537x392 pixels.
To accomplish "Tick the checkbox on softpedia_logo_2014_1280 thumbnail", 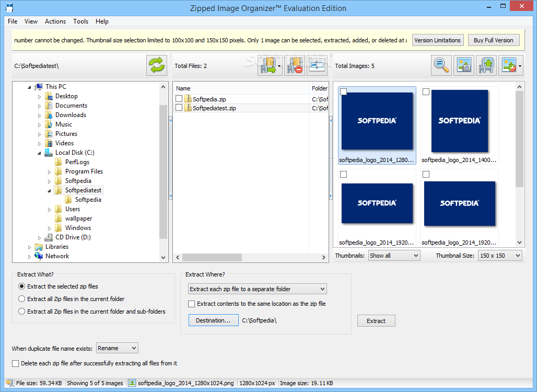I will coord(344,92).
